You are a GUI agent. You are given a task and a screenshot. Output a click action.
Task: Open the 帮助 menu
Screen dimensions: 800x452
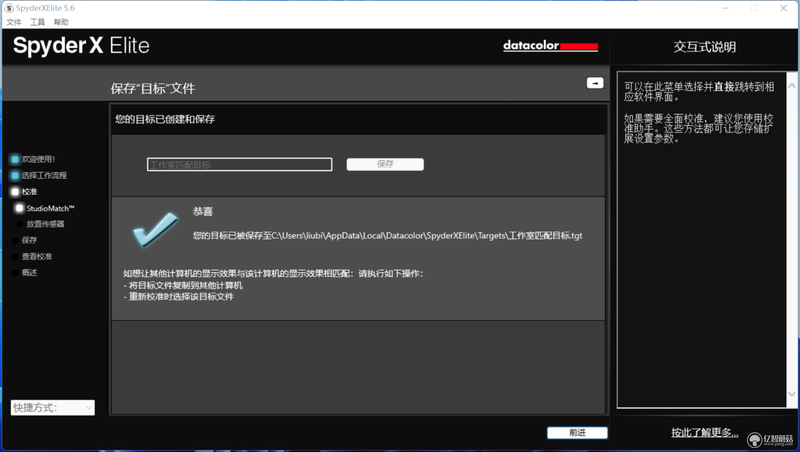point(61,22)
